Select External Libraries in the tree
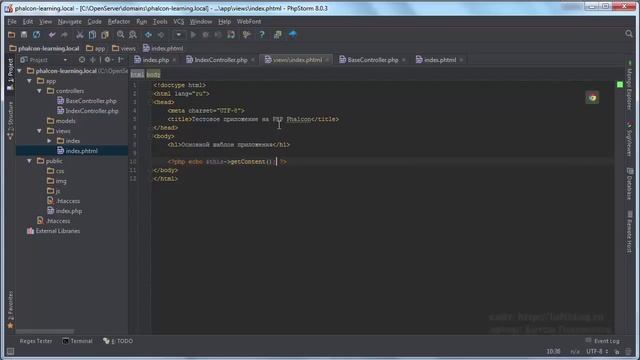This screenshot has height=360, width=640. (53, 231)
